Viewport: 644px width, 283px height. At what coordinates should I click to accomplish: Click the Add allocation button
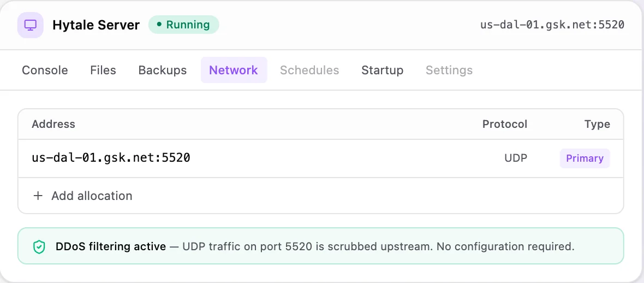tap(82, 196)
